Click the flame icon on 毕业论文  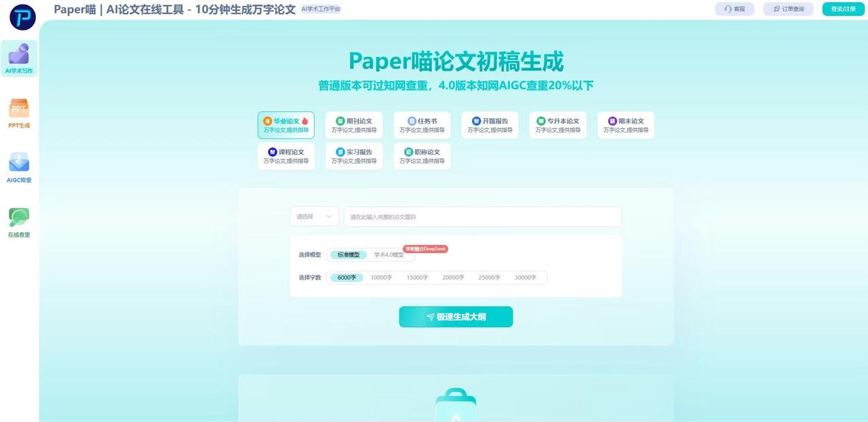tap(305, 121)
